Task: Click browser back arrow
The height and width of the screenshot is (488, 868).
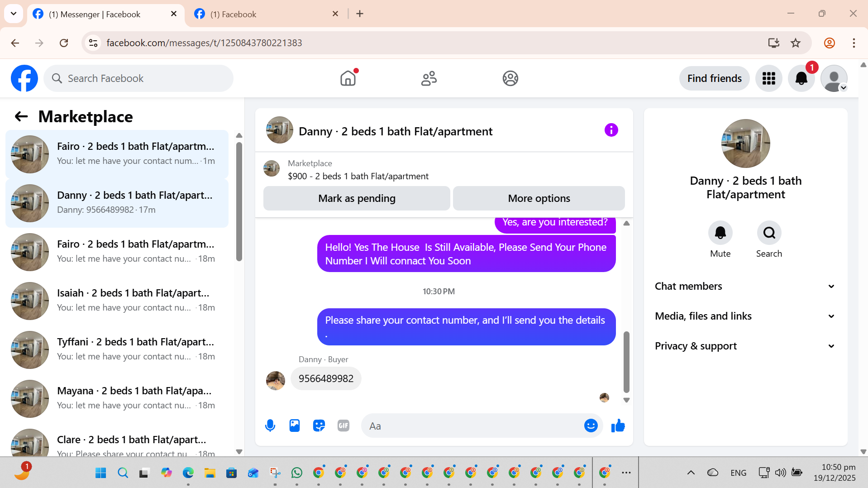Action: pos(15,43)
